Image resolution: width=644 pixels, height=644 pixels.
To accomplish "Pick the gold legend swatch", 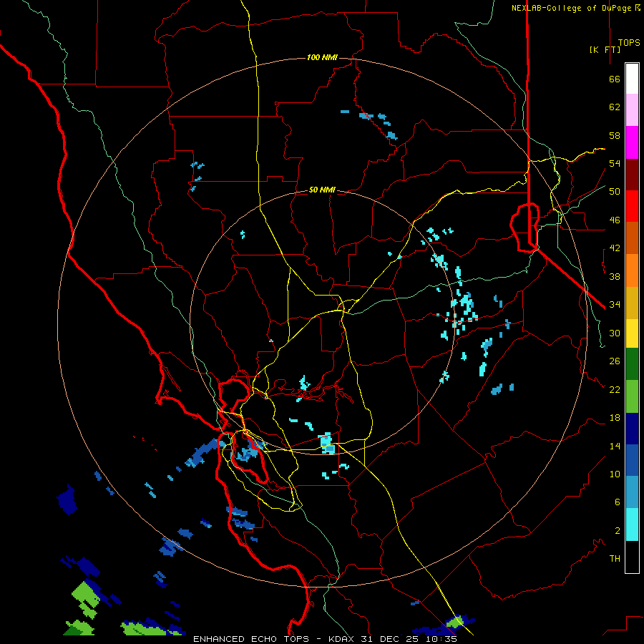I will pyautogui.click(x=632, y=303).
